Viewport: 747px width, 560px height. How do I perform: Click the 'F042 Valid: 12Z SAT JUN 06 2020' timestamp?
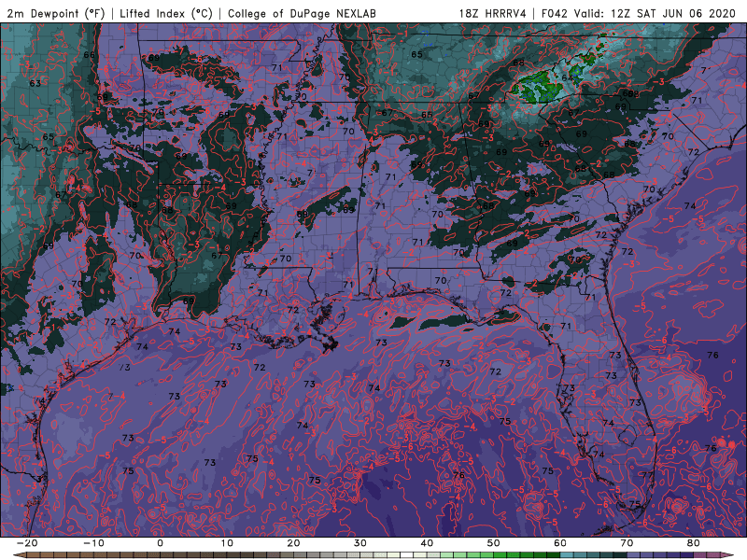639,13
